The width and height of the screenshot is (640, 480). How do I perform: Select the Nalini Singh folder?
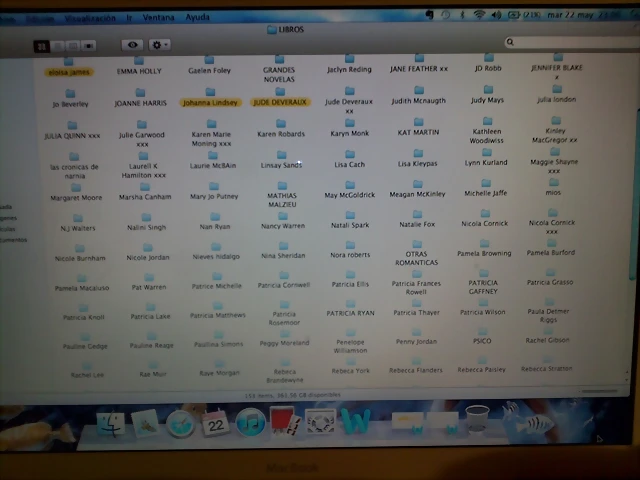(146, 222)
